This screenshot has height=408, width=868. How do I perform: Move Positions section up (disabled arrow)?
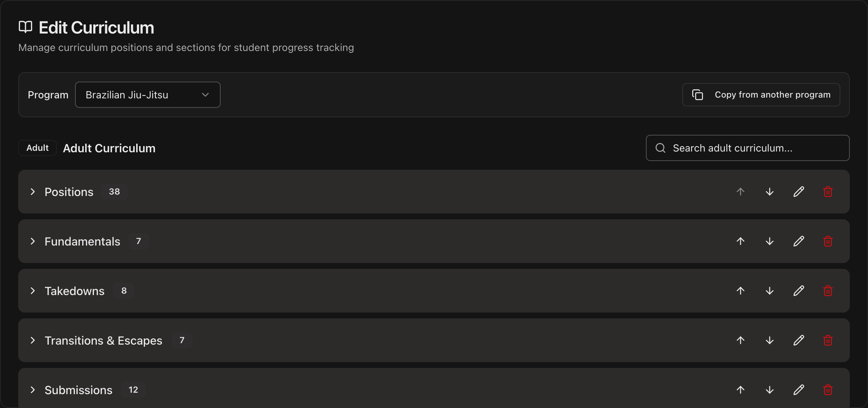741,192
